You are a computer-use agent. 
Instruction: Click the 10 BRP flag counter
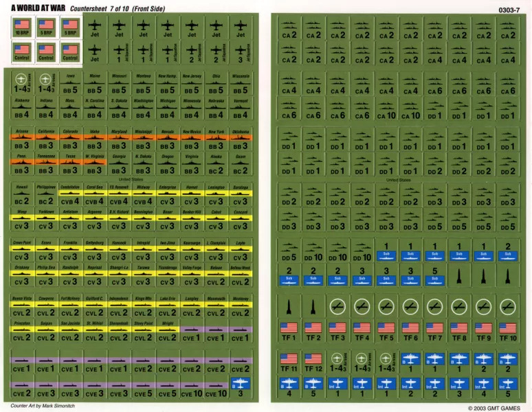pos(22,27)
